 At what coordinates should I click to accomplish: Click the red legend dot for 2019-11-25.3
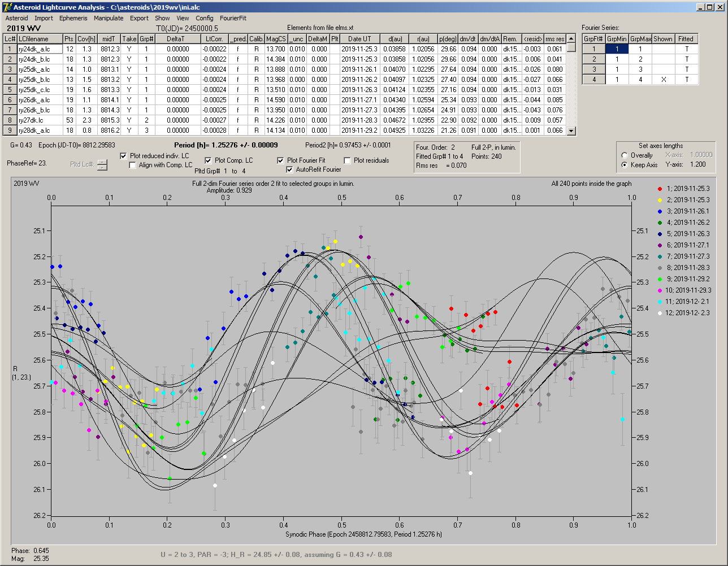click(660, 189)
